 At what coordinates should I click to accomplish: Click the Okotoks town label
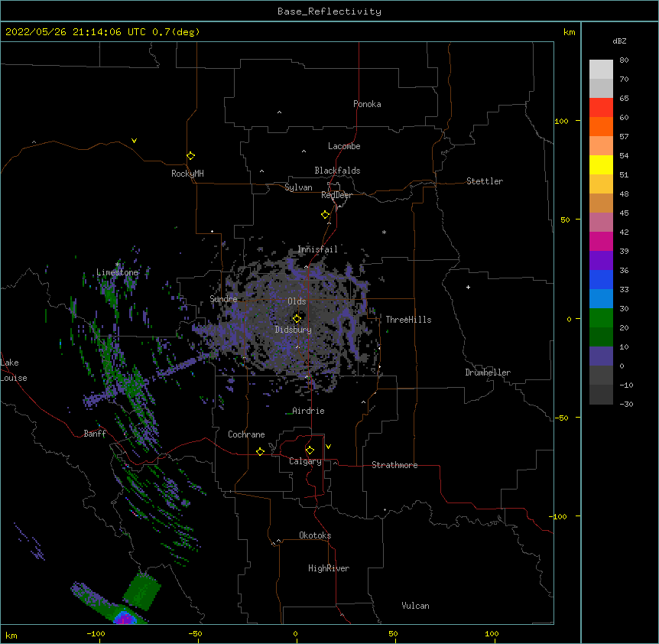click(x=315, y=535)
